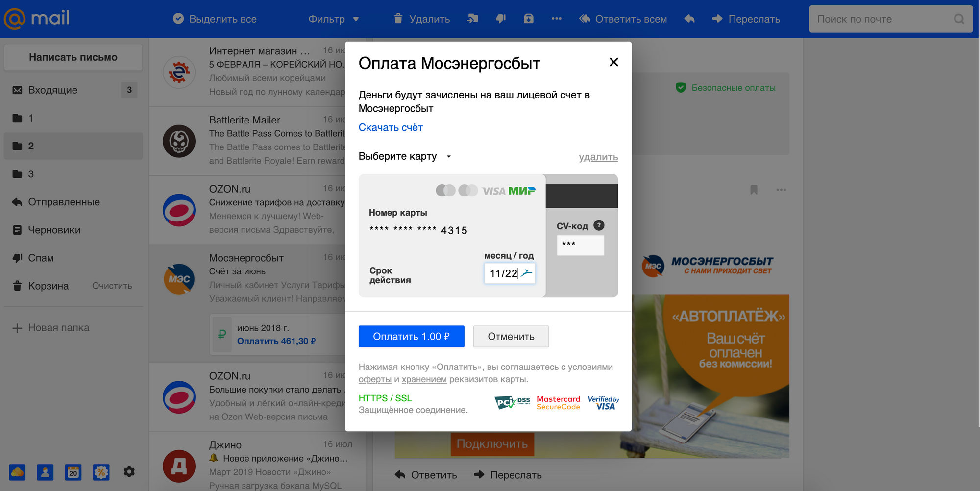Click the Select all checkmark icon
Image resolution: width=980 pixels, height=491 pixels.
[x=178, y=19]
